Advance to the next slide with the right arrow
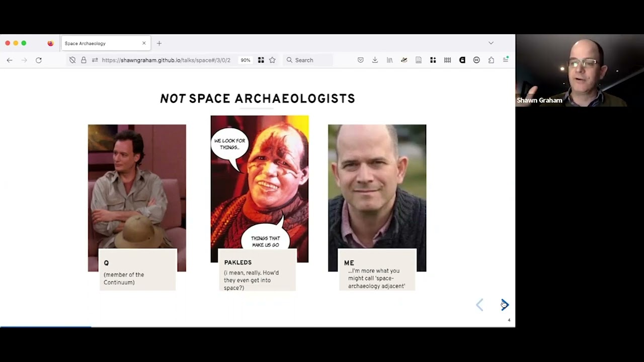Screen dimensions: 644x362 point(505,305)
